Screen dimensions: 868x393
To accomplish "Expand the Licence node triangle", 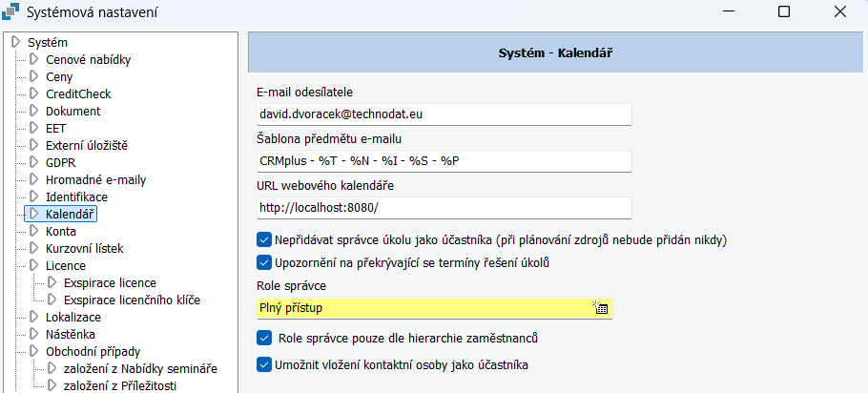I will click(x=34, y=265).
